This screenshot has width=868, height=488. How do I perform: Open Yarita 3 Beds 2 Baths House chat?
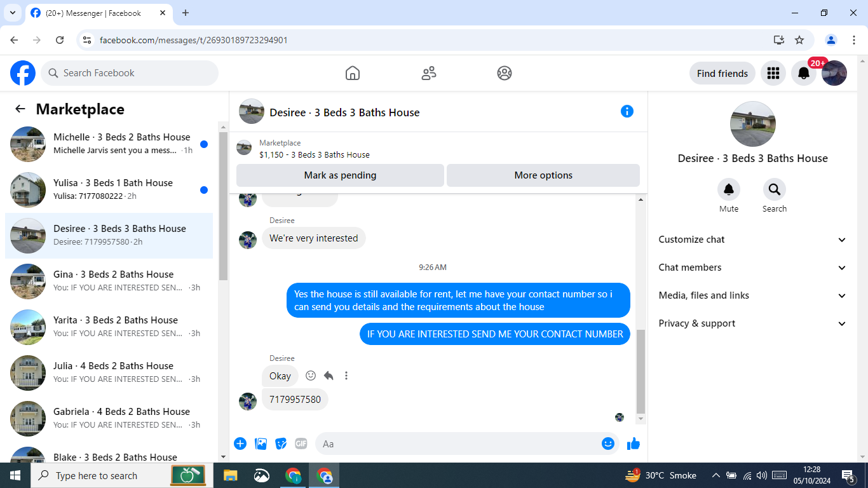coord(109,327)
